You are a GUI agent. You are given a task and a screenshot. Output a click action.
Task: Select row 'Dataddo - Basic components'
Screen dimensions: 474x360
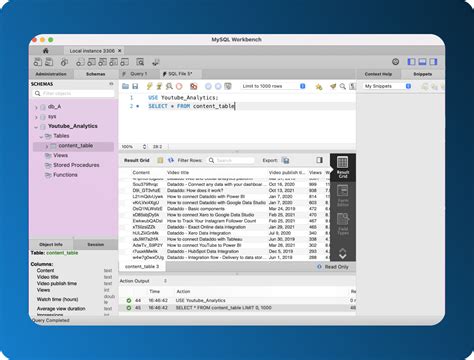[225, 209]
